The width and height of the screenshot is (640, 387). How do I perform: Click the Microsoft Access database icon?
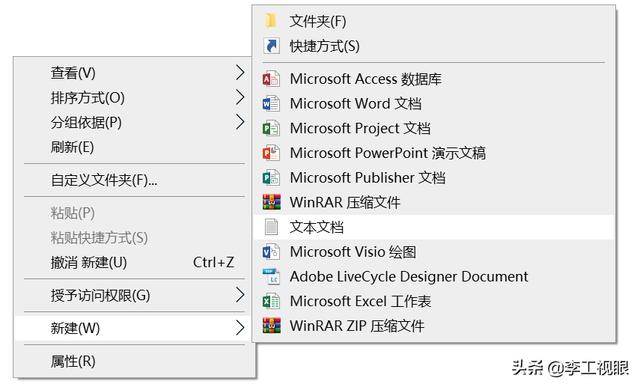click(271, 79)
